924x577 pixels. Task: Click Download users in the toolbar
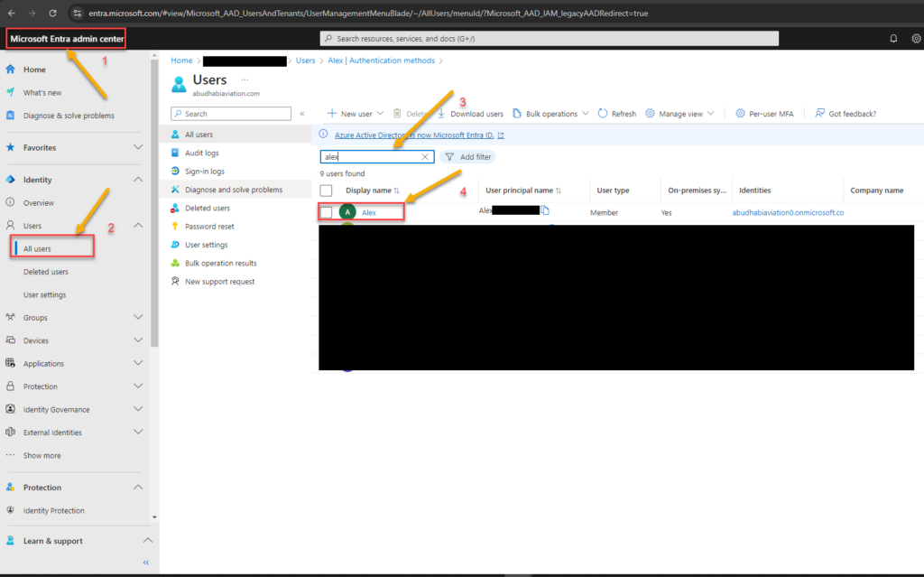(469, 114)
